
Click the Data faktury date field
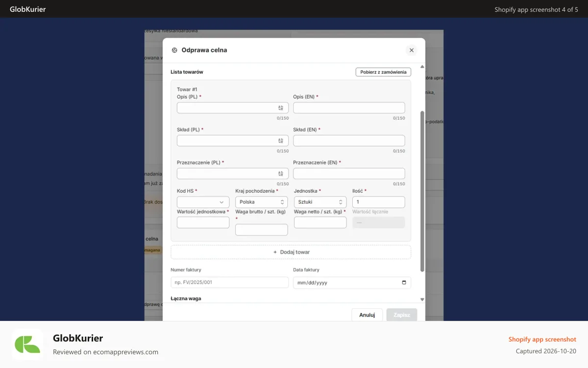pyautogui.click(x=352, y=283)
